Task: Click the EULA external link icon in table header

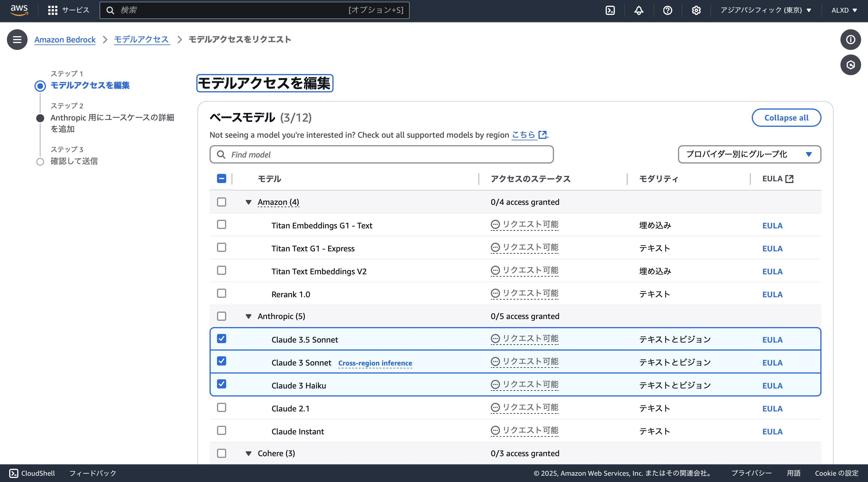Action: 789,179
